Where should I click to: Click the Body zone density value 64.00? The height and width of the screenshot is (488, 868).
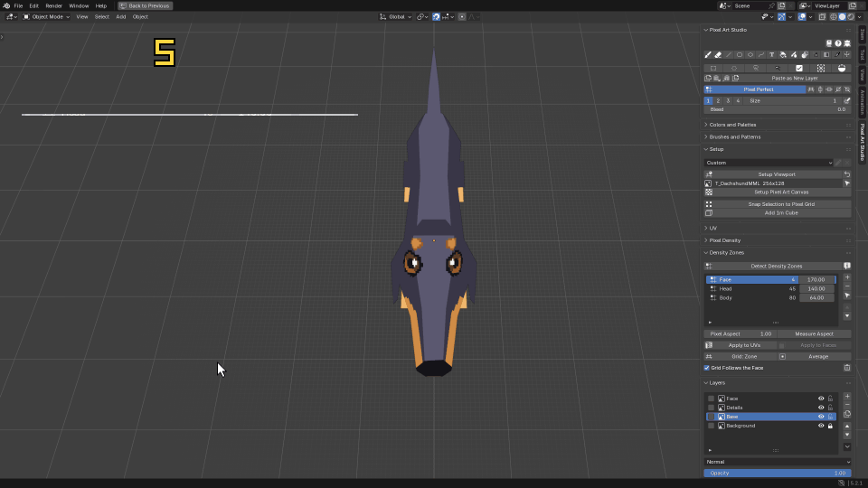click(x=816, y=297)
